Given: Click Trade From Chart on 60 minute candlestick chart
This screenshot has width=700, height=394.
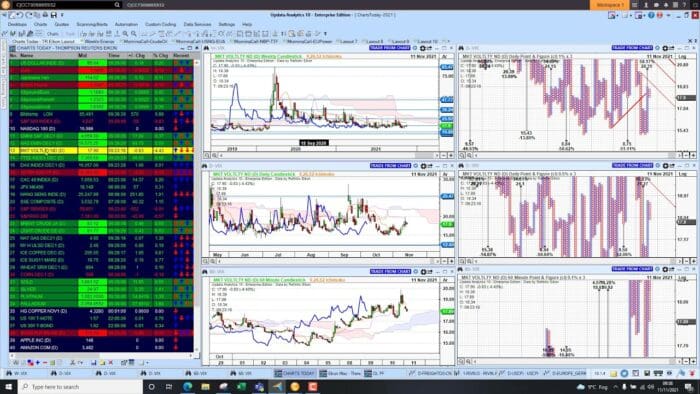Looking at the screenshot, I should [390, 271].
